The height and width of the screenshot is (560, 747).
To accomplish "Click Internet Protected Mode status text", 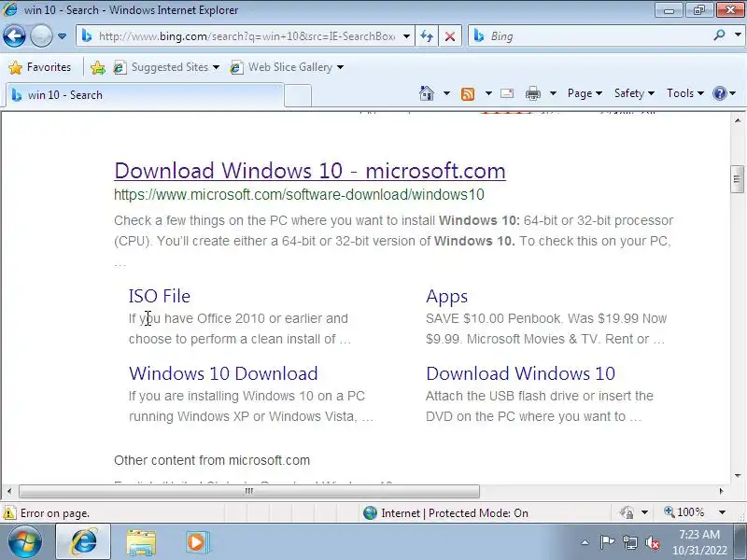I will (455, 512).
